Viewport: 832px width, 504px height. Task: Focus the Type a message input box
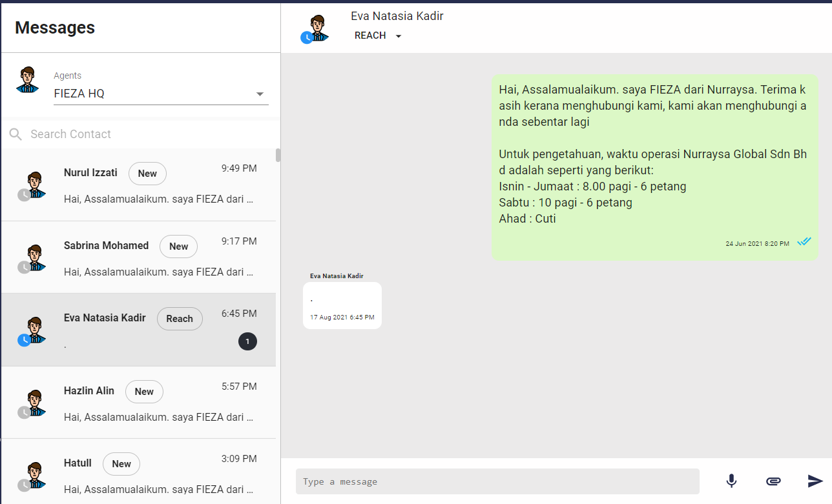point(497,481)
